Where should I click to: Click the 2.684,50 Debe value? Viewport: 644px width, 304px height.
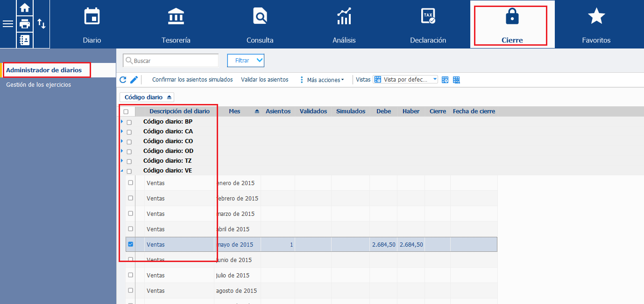[384, 244]
